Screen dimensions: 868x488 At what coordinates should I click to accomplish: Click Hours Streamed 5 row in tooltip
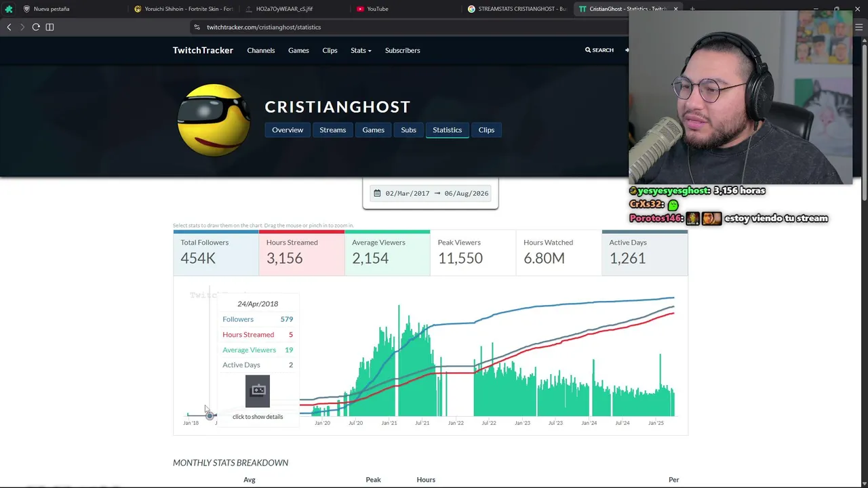point(258,335)
